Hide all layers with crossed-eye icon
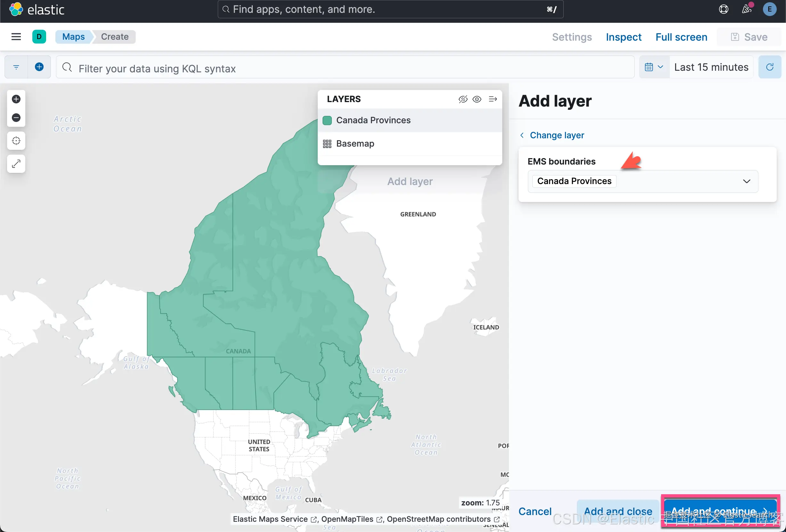This screenshot has height=532, width=786. (x=463, y=99)
